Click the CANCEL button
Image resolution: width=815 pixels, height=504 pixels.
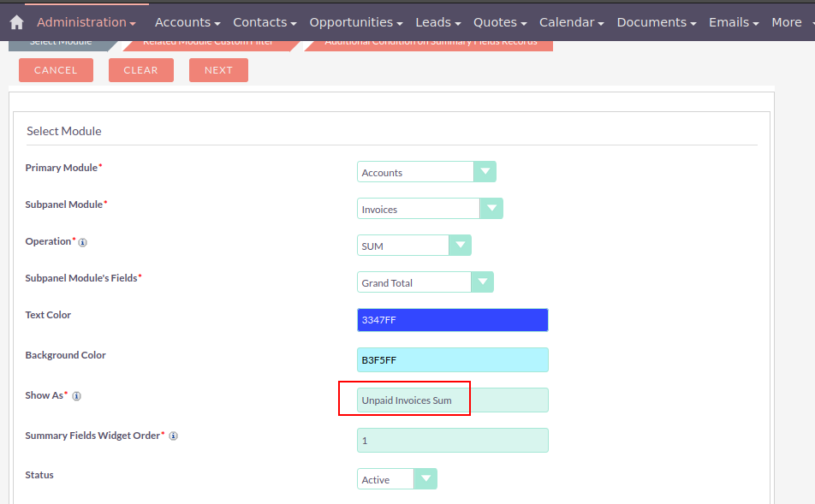[57, 70]
